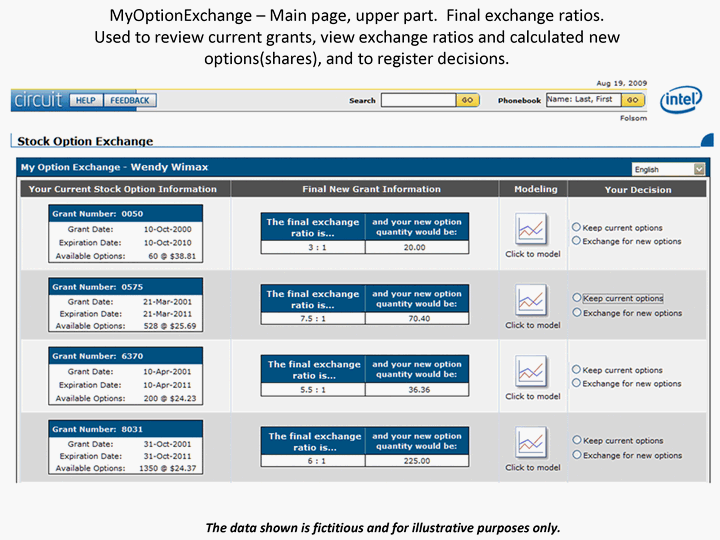The image size is (720, 540).
Task: Click the Intel logo
Action: (x=680, y=99)
